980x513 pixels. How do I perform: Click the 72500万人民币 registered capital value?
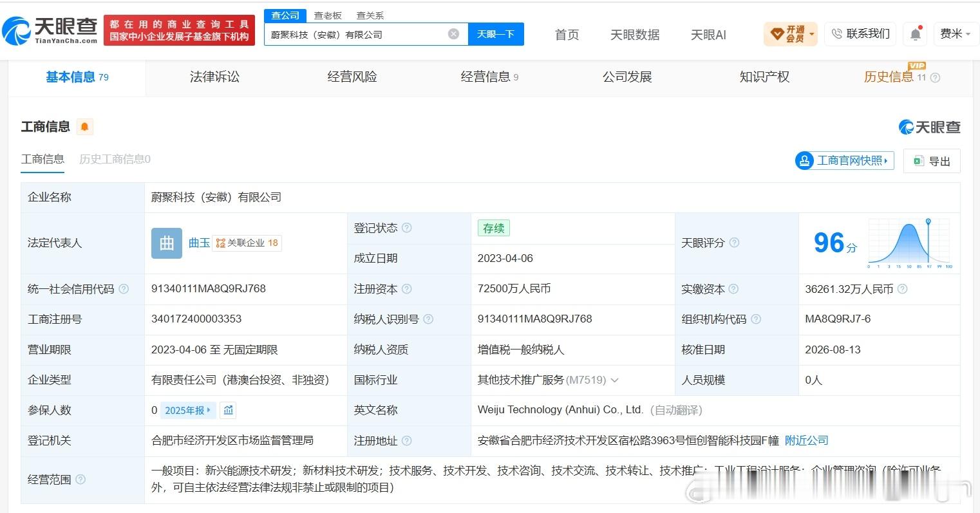point(514,289)
